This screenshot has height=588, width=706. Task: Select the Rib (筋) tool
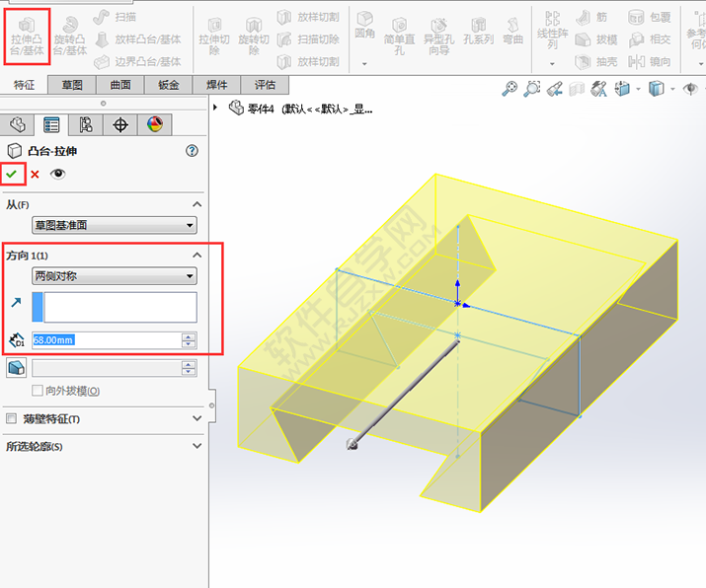point(591,18)
